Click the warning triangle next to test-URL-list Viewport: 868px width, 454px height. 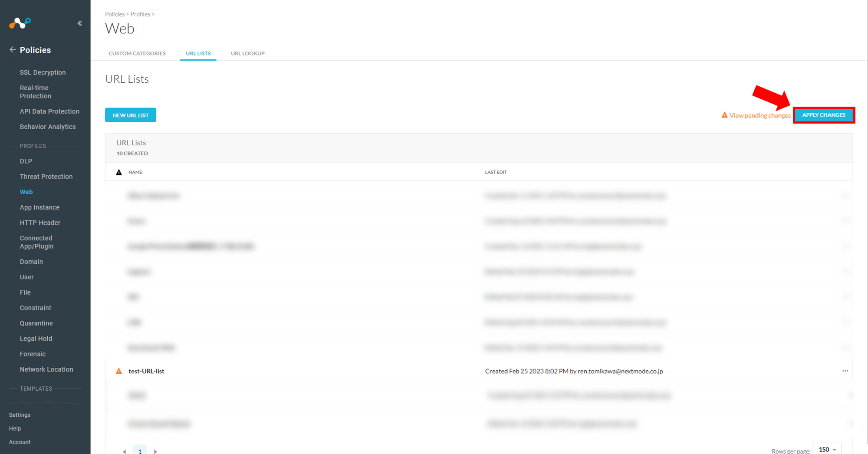point(118,371)
